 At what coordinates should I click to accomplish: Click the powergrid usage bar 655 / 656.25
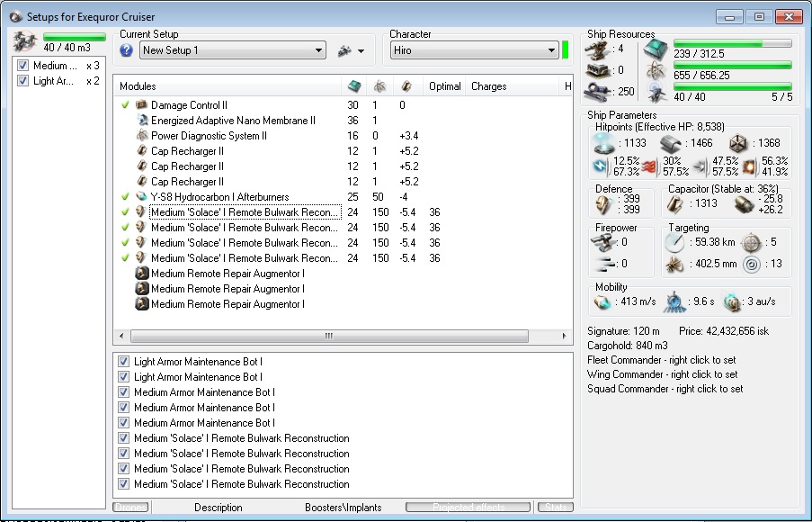click(x=733, y=65)
